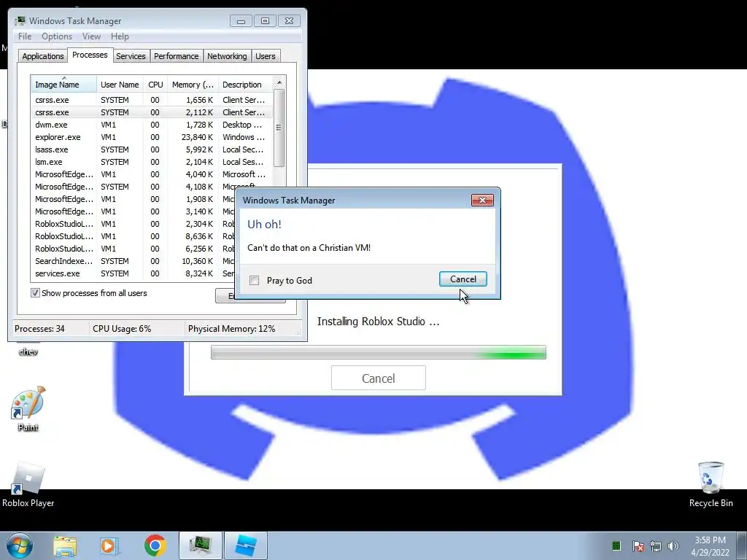Select the Processes tab
The width and height of the screenshot is (747, 560).
pos(90,55)
